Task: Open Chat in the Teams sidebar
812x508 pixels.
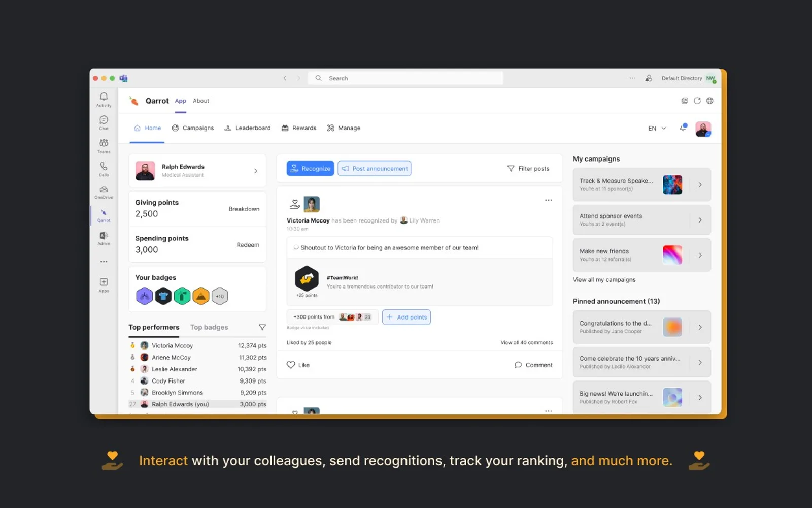Action: [104, 122]
